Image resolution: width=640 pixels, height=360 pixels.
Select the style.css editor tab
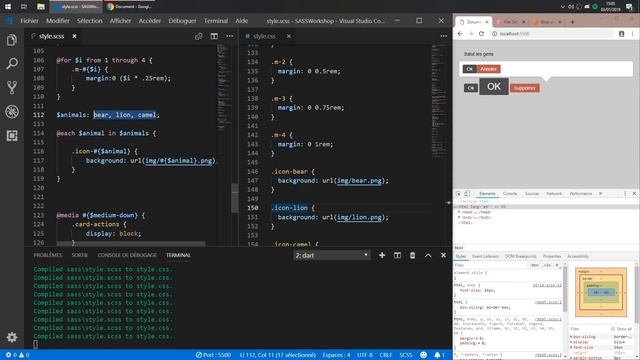click(x=264, y=36)
